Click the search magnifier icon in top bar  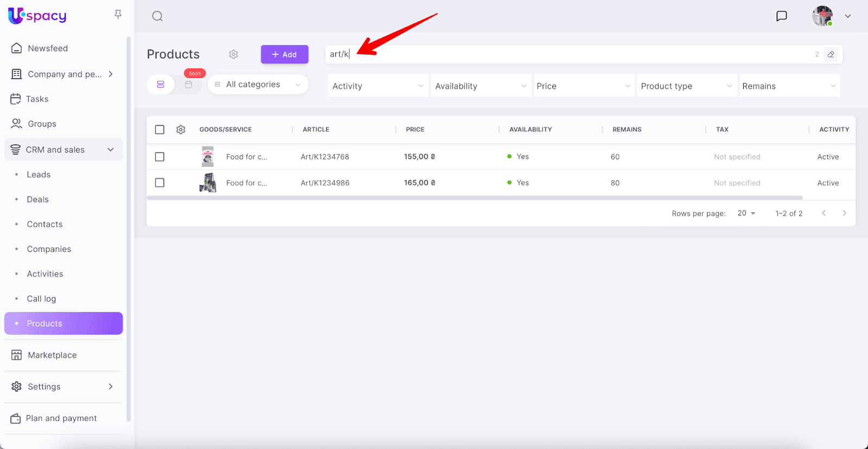pyautogui.click(x=157, y=16)
